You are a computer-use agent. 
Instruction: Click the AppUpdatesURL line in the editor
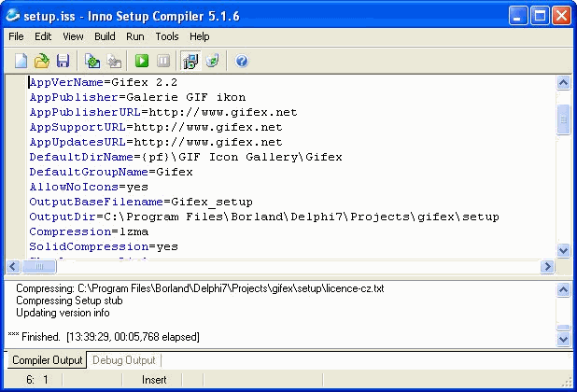point(156,142)
